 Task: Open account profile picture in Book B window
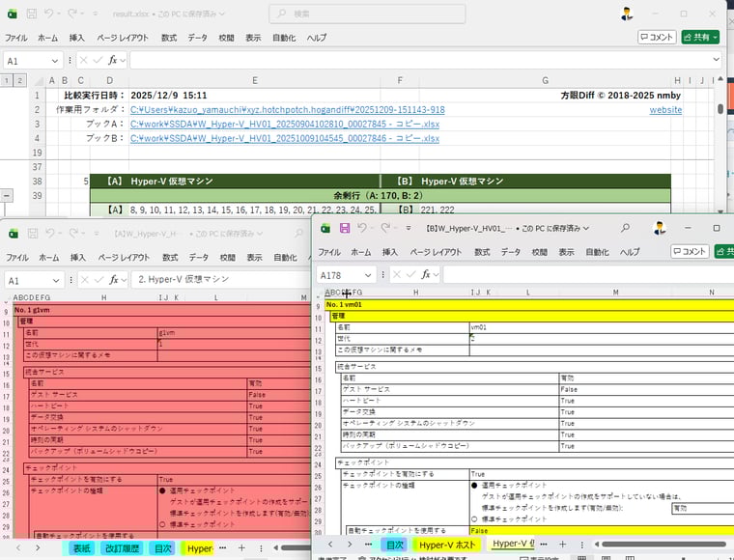point(659,228)
